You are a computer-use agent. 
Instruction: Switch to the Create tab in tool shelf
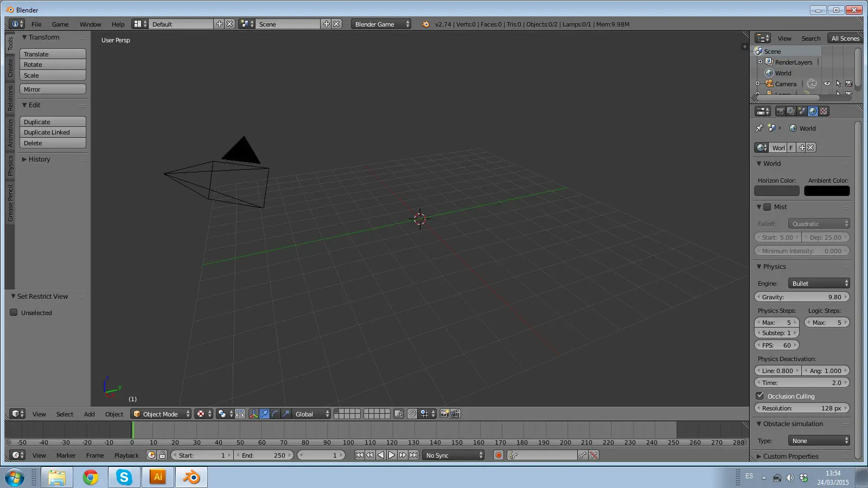point(10,68)
